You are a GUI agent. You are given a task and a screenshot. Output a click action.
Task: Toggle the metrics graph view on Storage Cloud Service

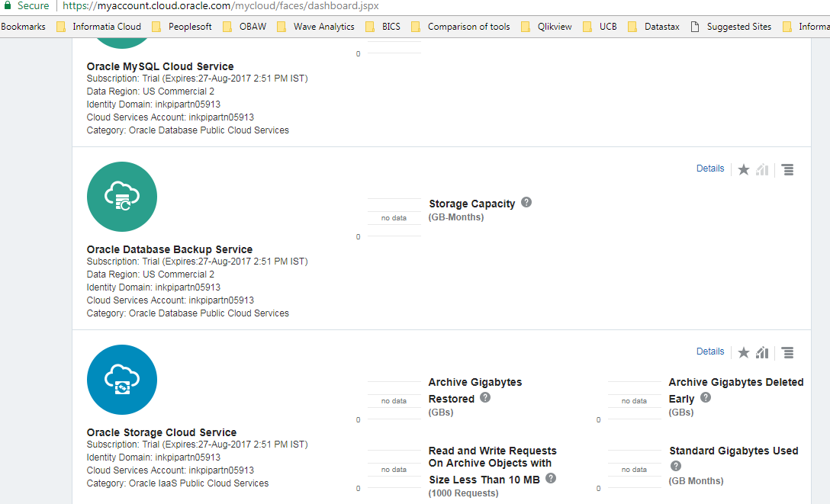click(x=761, y=352)
